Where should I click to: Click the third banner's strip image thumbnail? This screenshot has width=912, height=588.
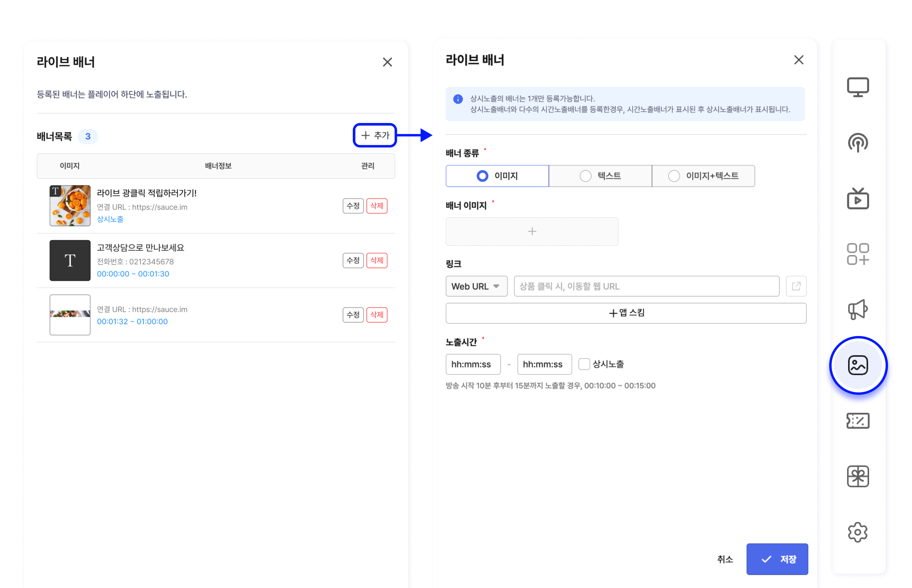[x=70, y=315]
